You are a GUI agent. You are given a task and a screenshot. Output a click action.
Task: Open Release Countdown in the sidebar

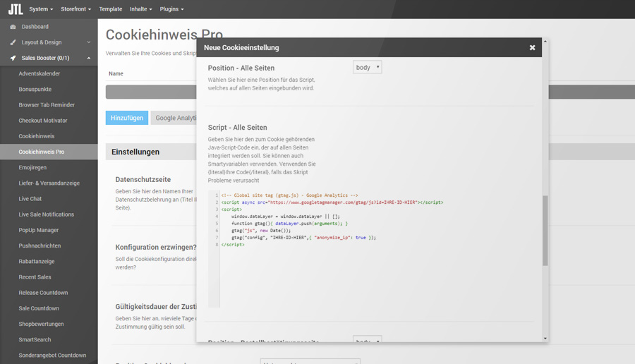tap(43, 293)
